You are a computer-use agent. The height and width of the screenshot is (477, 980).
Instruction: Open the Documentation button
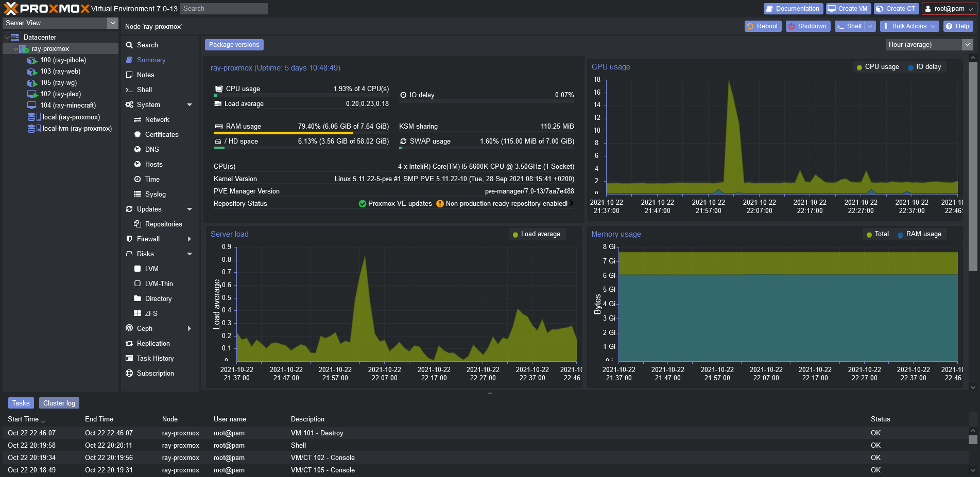tap(793, 9)
